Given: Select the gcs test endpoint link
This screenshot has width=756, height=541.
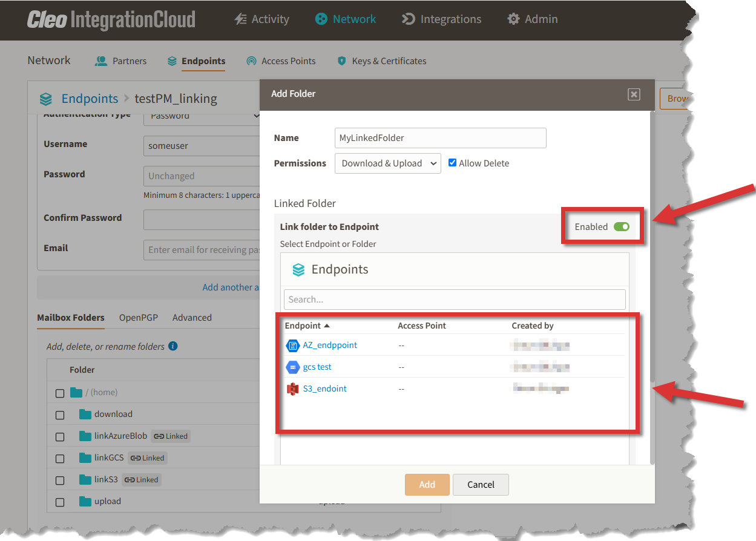Looking at the screenshot, I should 317,367.
